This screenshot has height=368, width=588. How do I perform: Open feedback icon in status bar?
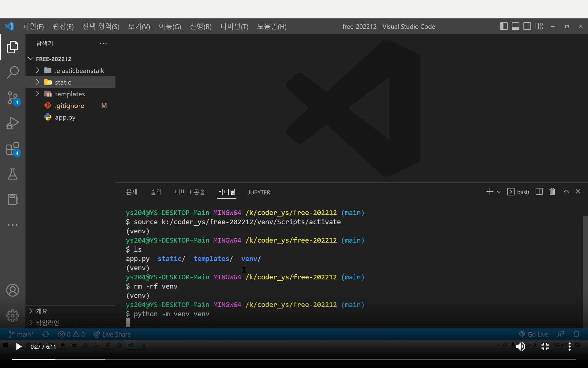pos(560,334)
